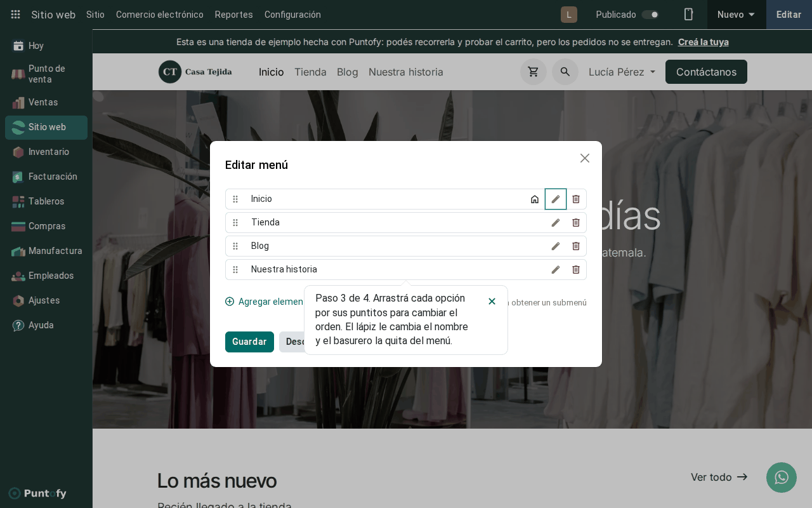
Task: Open the Sitio menu
Action: pos(95,15)
